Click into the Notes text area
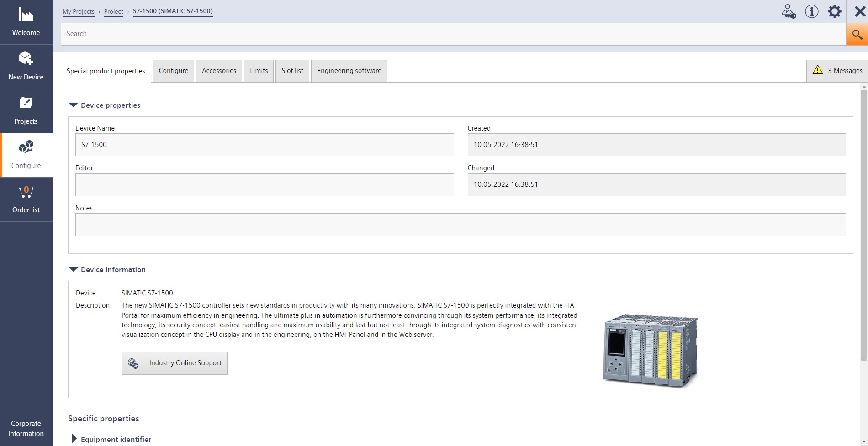The width and height of the screenshot is (868, 446). (x=460, y=225)
